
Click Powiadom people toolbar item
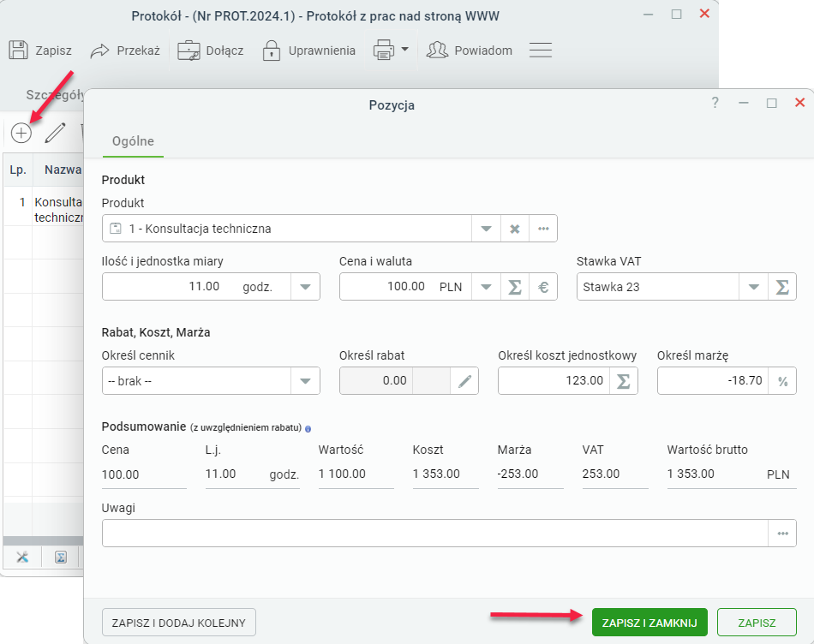point(470,51)
